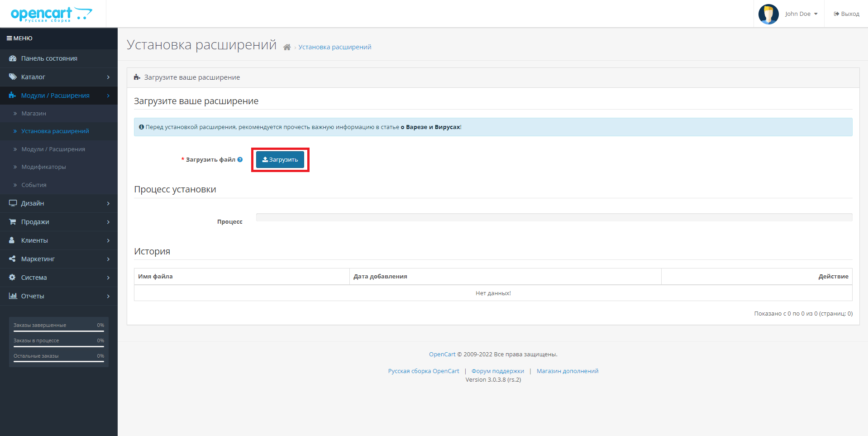868x436 pixels.
Task: Open the о Варезе и Вирусах article link
Action: pyautogui.click(x=430, y=127)
